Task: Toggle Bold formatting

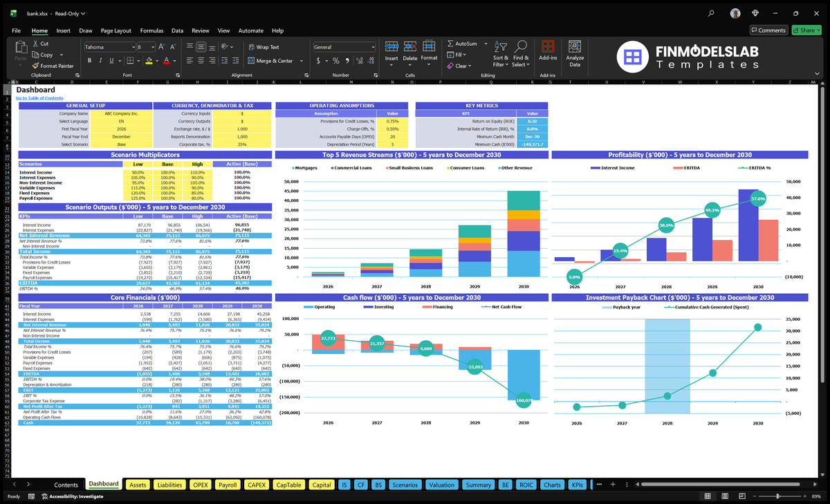Action: point(89,61)
